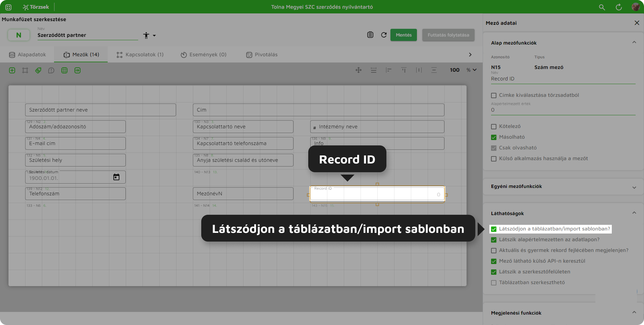Image resolution: width=644 pixels, height=325 pixels.
Task: Add new field with plus icon
Action: coord(12,70)
